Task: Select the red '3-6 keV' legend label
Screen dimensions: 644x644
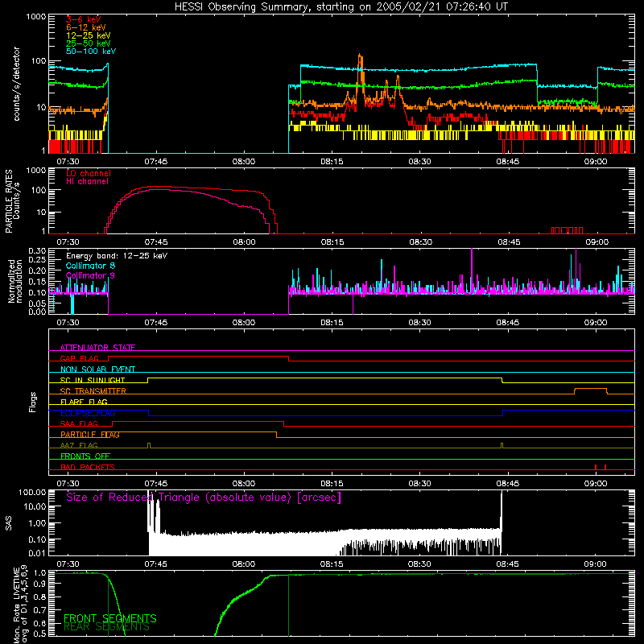Action: [83, 19]
